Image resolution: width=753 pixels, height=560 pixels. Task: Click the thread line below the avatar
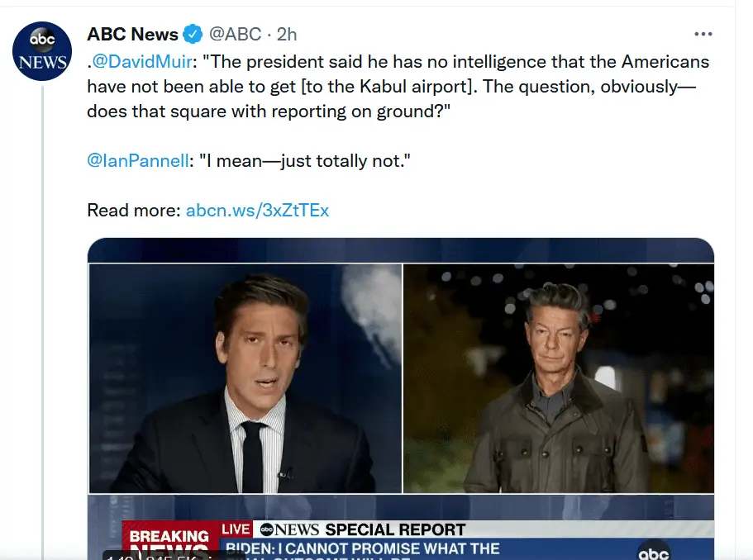pos(42,330)
